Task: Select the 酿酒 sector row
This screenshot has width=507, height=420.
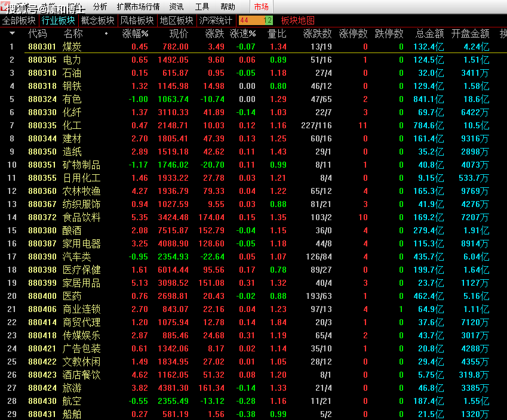Action: [72, 230]
